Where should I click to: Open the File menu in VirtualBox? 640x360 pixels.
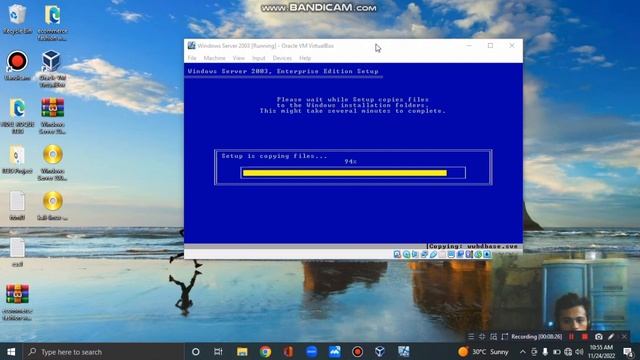click(x=192, y=58)
